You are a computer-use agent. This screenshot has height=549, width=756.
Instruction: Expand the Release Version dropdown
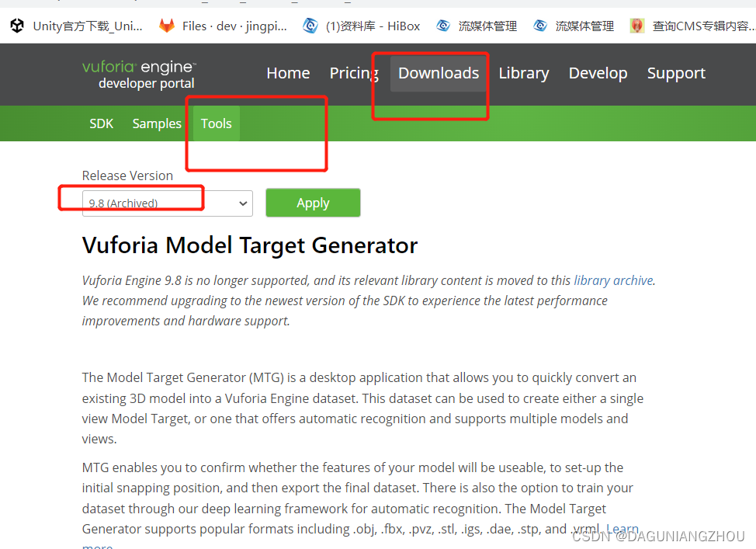coord(168,203)
